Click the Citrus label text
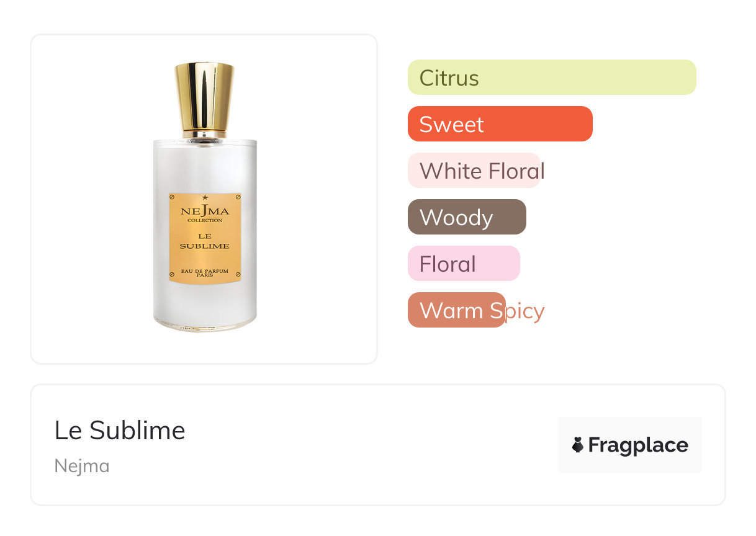This screenshot has width=756, height=536. [x=449, y=78]
